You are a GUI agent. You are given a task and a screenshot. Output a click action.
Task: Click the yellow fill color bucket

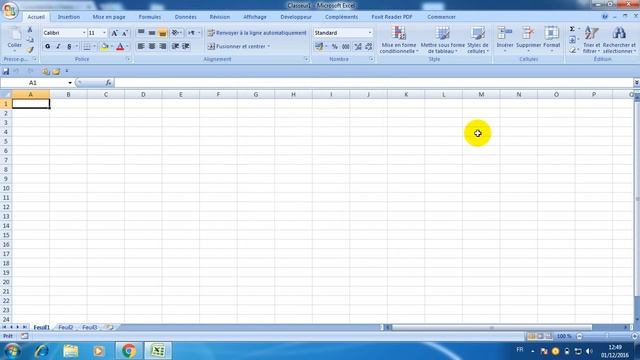point(104,47)
